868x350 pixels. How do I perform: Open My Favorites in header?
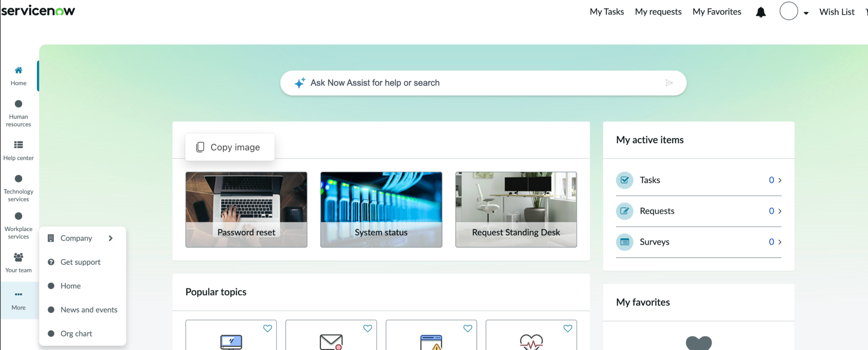pos(717,12)
